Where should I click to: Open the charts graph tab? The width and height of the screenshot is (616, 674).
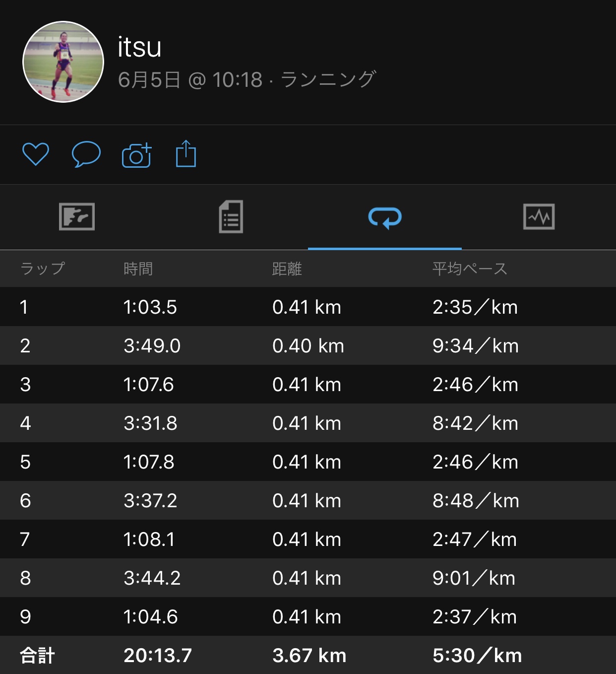(x=539, y=217)
